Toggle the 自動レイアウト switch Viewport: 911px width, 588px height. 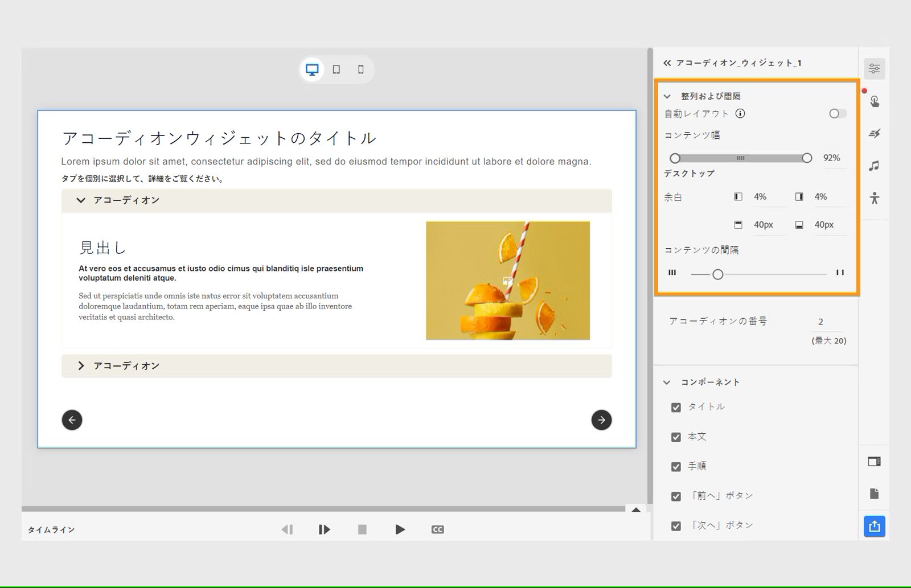[837, 114]
